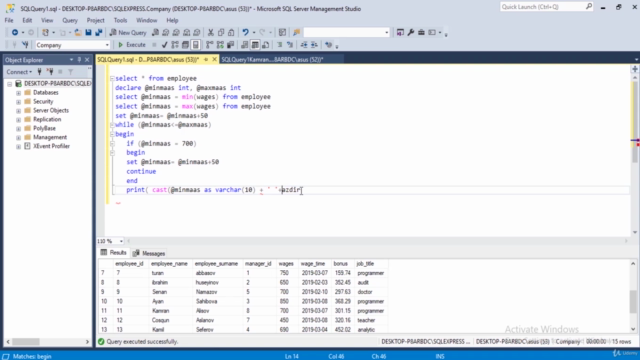Collapse the DESKTOP-P8ARBDC server node
The height and width of the screenshot is (360, 640).
(x=9, y=84)
